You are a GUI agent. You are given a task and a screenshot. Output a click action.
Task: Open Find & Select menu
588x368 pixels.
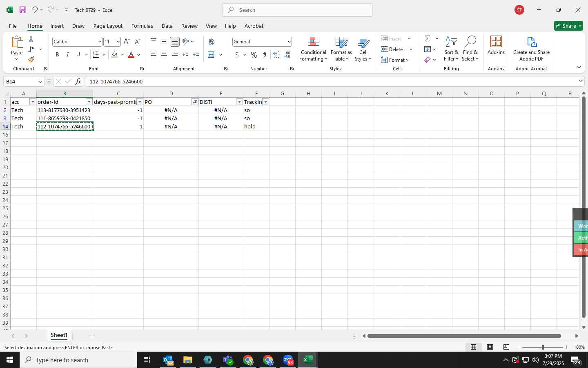tap(470, 49)
